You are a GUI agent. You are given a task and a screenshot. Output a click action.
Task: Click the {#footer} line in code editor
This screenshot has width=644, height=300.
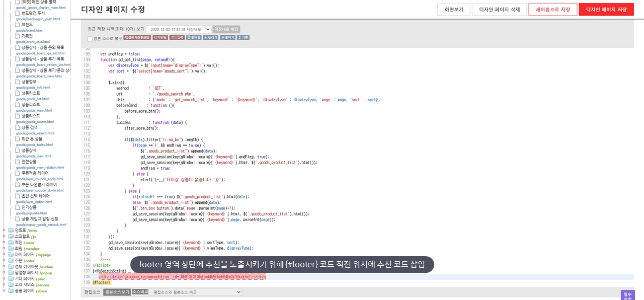click(101, 282)
